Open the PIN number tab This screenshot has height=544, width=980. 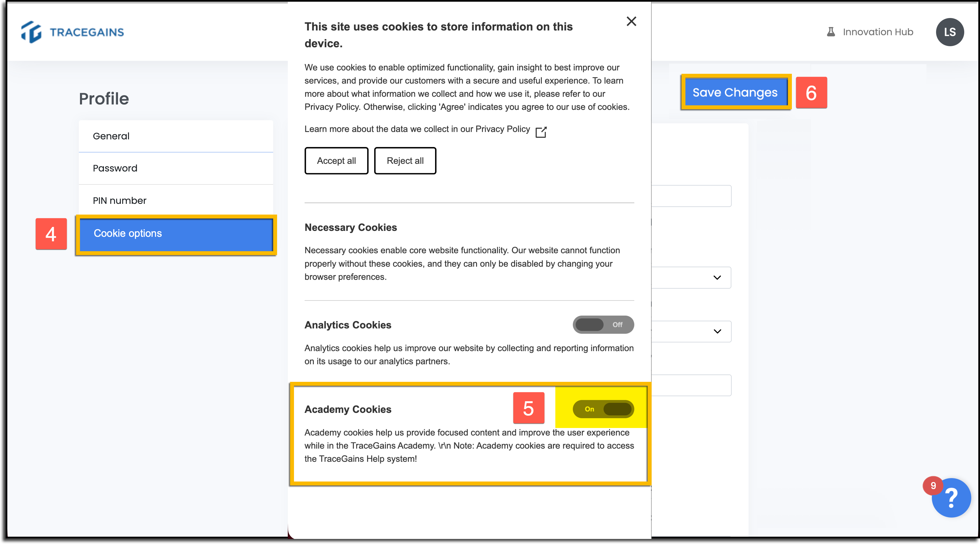coord(176,200)
